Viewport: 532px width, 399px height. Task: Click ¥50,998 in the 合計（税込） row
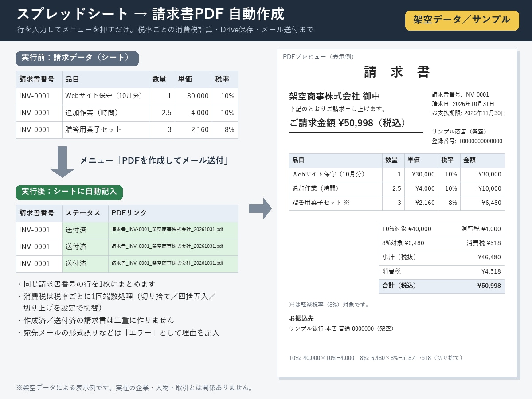489,286
